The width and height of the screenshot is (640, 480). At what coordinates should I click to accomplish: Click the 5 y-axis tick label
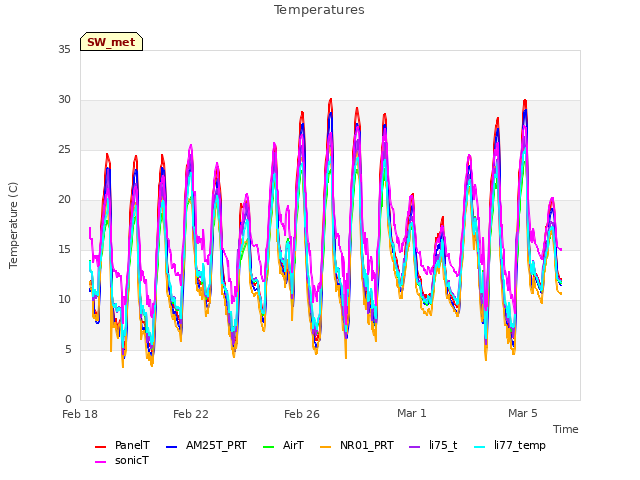68,350
